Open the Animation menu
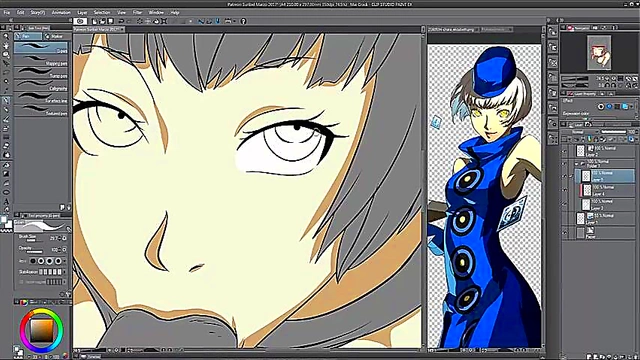This screenshot has width=640, height=360. click(x=61, y=13)
